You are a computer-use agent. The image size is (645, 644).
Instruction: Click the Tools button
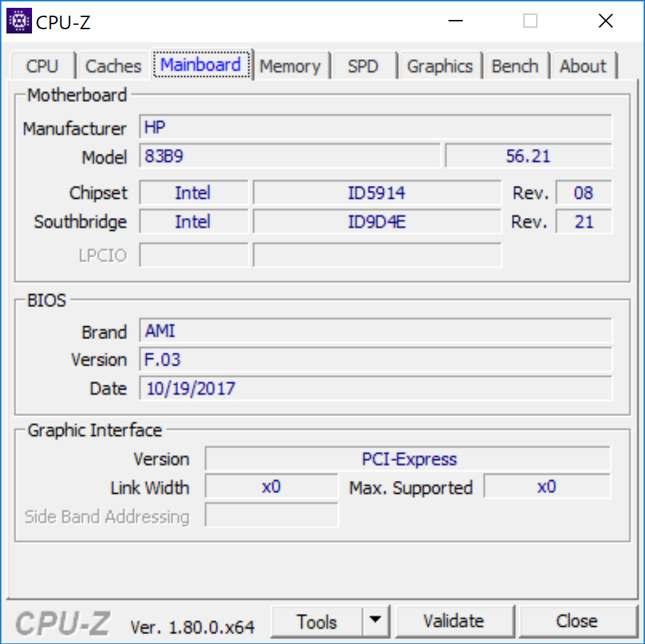(317, 622)
